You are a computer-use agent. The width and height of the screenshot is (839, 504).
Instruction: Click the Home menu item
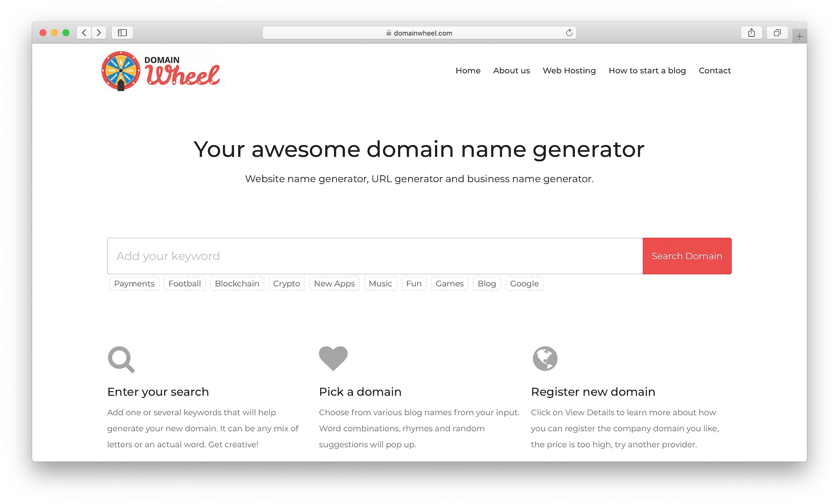467,70
